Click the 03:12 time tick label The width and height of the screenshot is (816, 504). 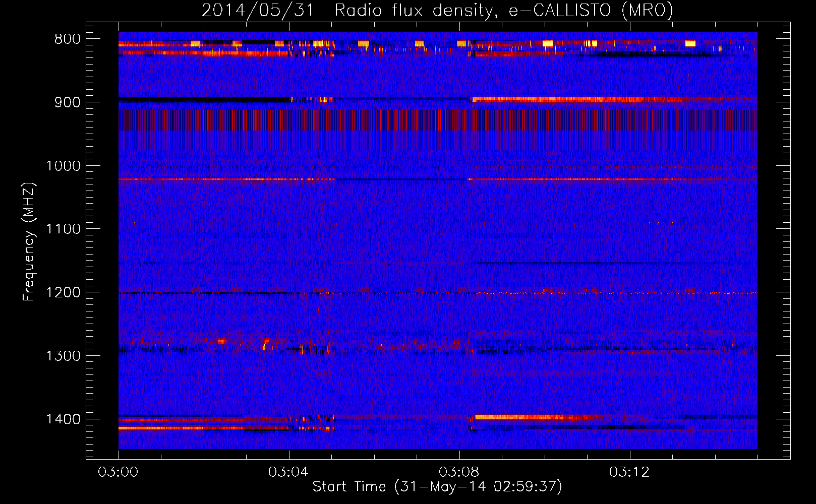point(629,472)
